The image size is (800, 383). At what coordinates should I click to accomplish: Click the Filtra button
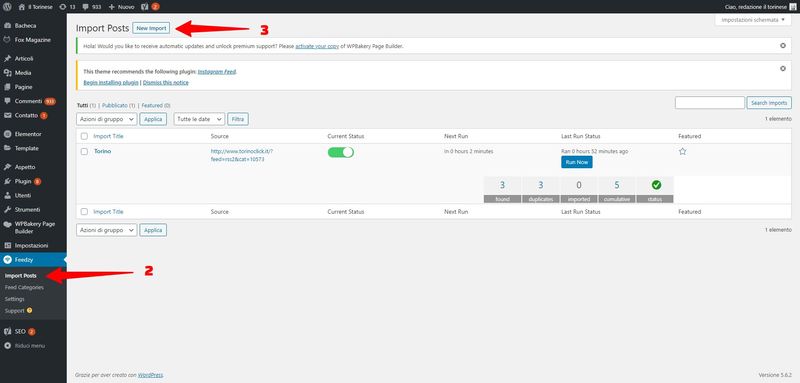238,119
